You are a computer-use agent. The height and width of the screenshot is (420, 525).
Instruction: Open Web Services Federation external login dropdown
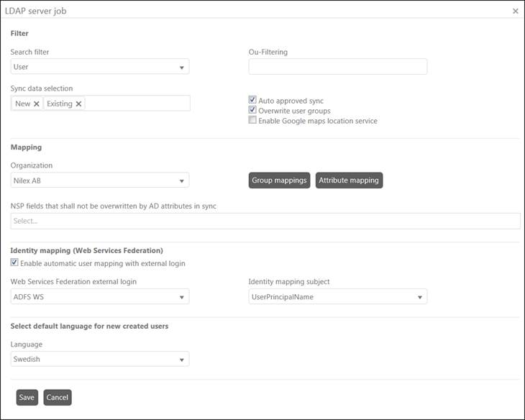click(100, 296)
